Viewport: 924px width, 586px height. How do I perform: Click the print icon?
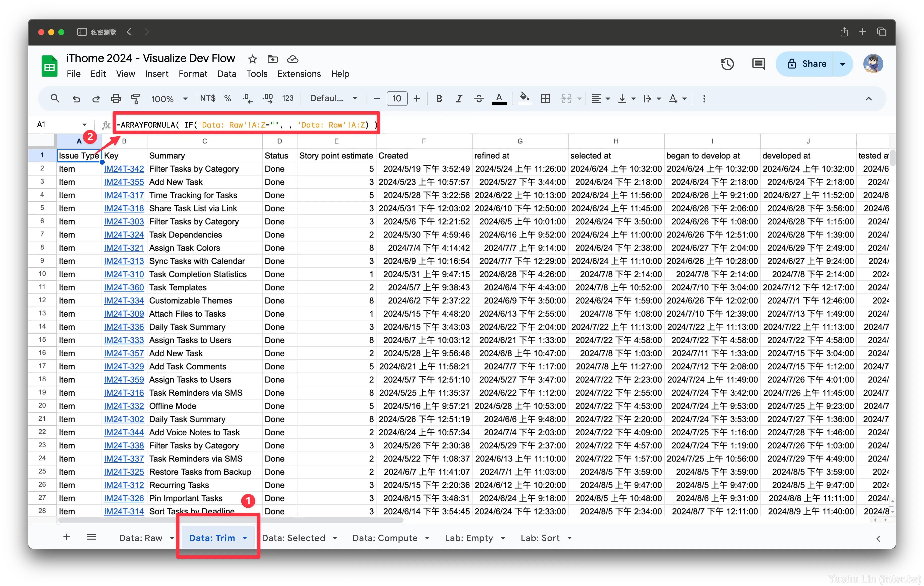115,99
